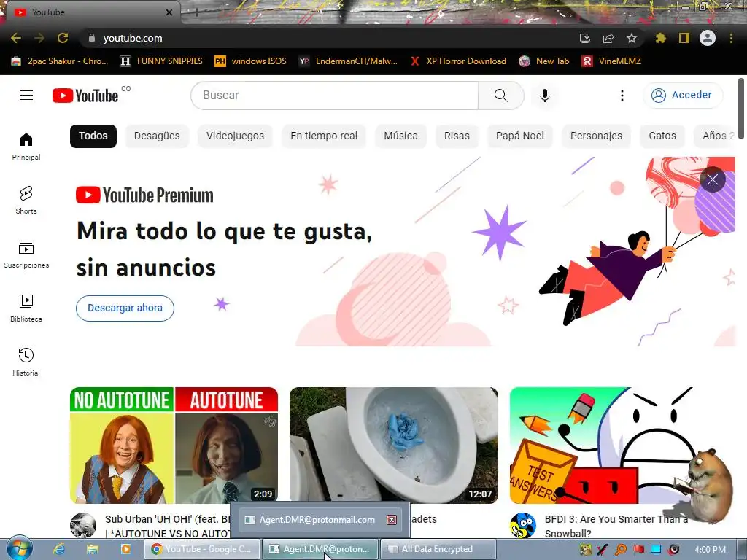747x560 pixels.
Task: Open Biblioteca in the sidebar
Action: click(x=26, y=308)
